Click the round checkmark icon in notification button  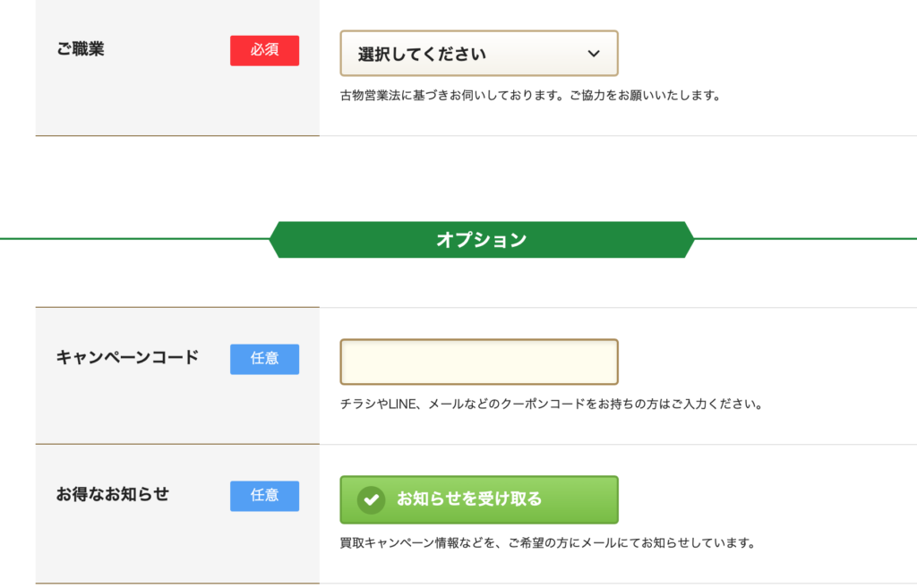(372, 500)
